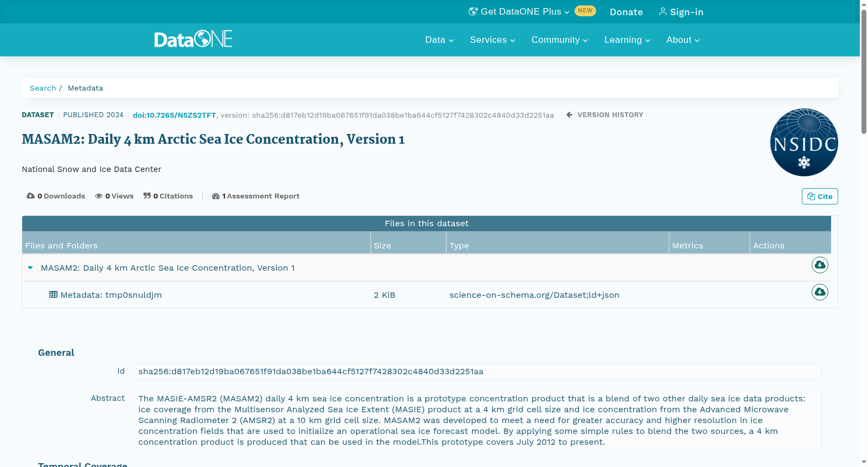This screenshot has height=467, width=868.
Task: Click the scrollbar up arrow
Action: tap(864, 4)
